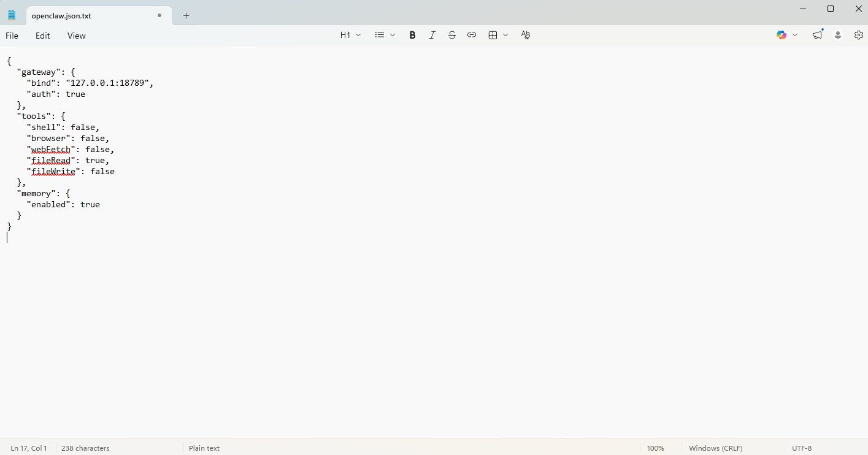This screenshot has height=455, width=868.
Task: Toggle bold formatting
Action: pyautogui.click(x=413, y=36)
